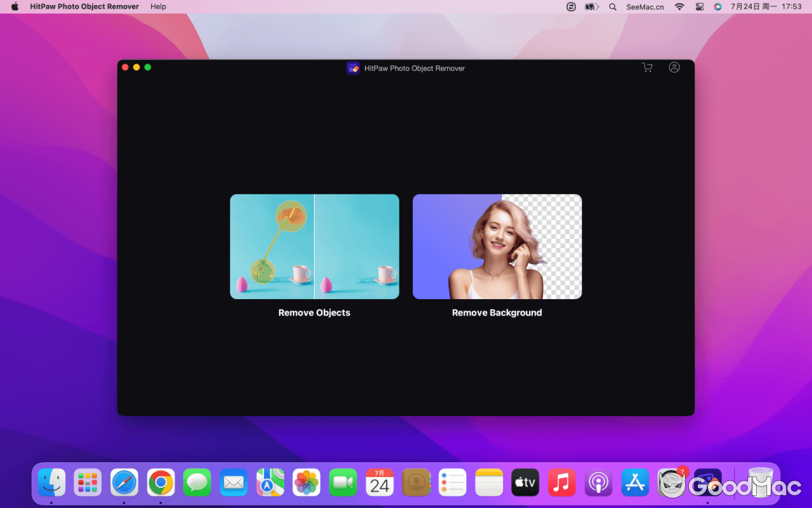Screen dimensions: 812x508
Task: Open the HitPaw Photo Object Remover menu
Action: tap(84, 6)
